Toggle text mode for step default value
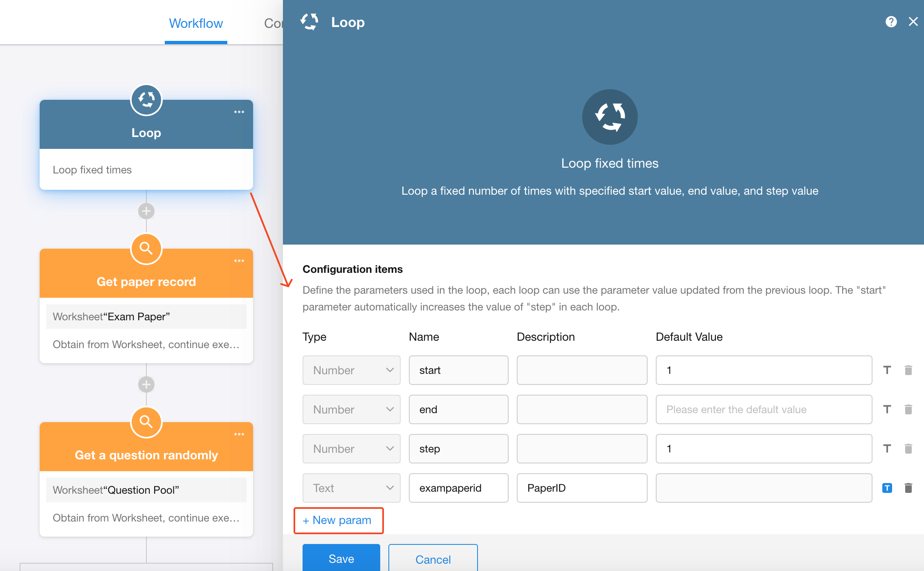 tap(887, 449)
